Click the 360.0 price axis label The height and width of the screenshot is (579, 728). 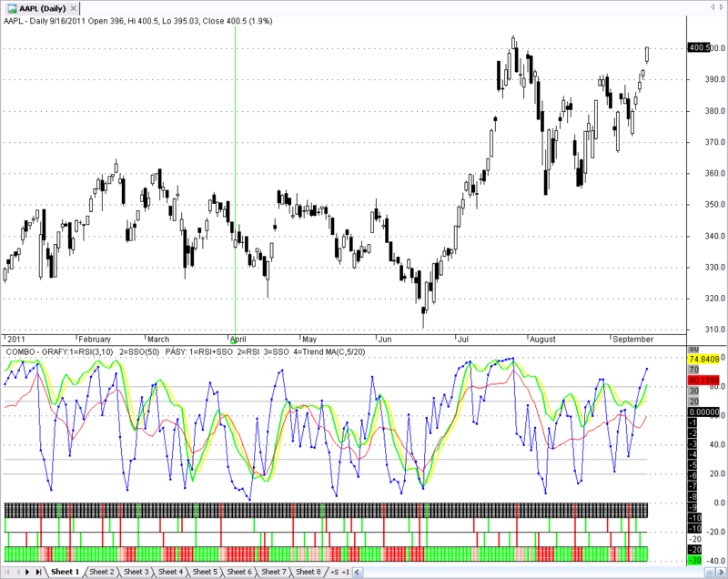(x=715, y=173)
